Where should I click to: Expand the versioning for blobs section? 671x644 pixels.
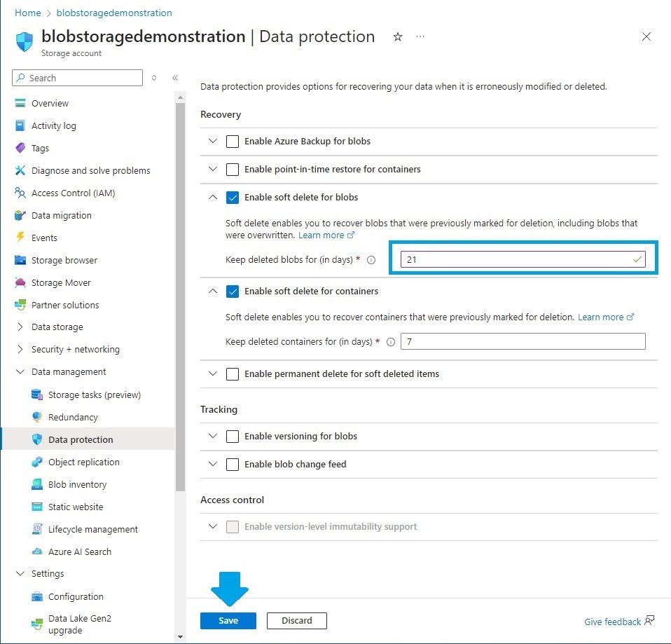coord(213,436)
